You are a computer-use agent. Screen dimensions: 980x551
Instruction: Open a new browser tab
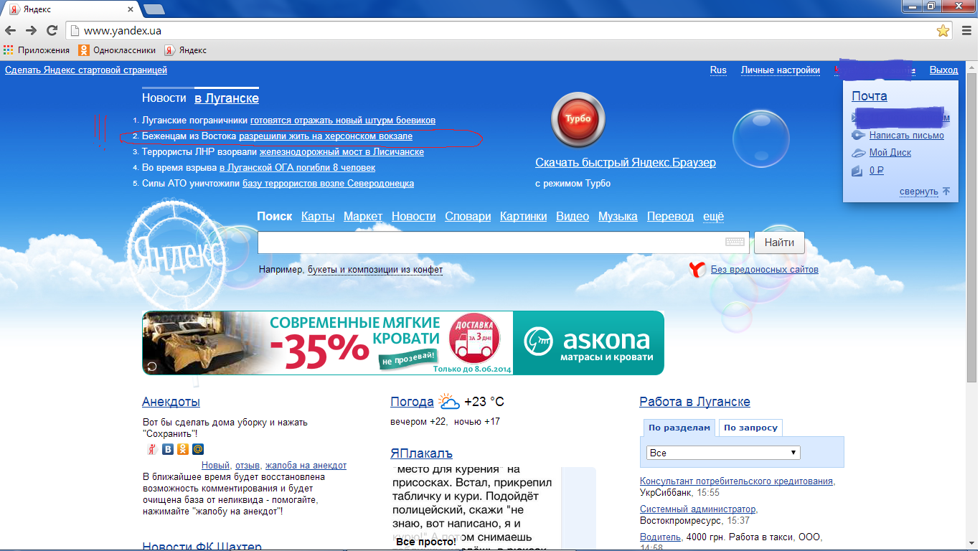154,9
